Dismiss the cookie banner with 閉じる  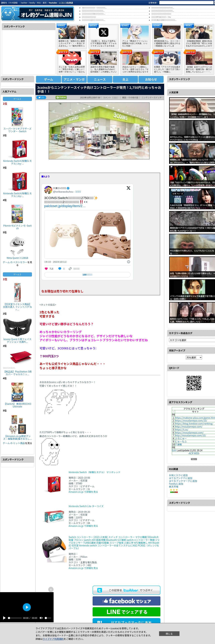(x=169, y=634)
